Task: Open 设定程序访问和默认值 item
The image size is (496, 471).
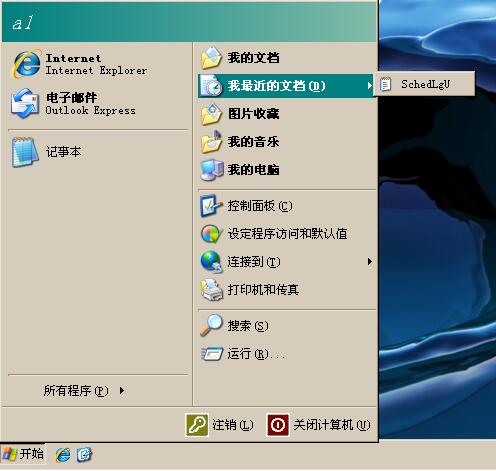Action: (287, 234)
